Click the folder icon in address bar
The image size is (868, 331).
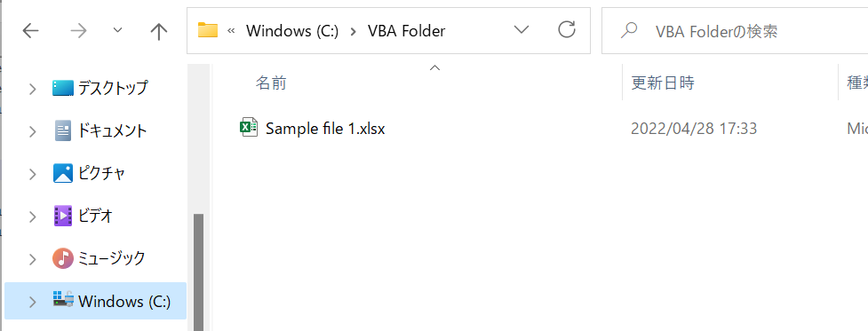click(208, 30)
